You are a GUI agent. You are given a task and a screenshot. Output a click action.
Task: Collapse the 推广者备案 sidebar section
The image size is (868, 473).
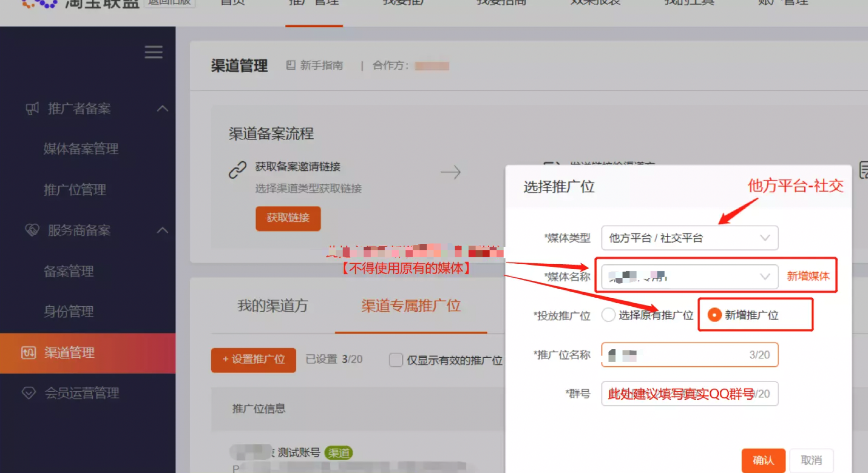point(162,108)
